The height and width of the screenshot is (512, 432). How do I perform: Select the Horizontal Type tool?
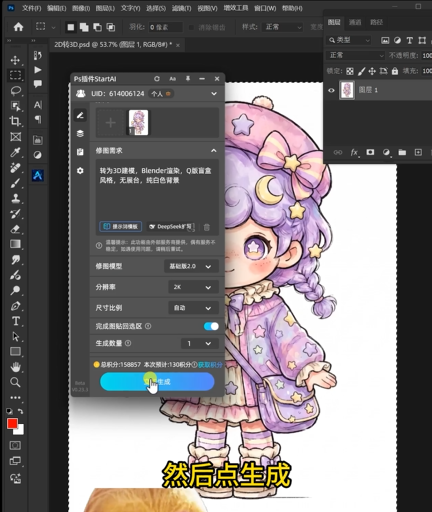tap(15, 321)
